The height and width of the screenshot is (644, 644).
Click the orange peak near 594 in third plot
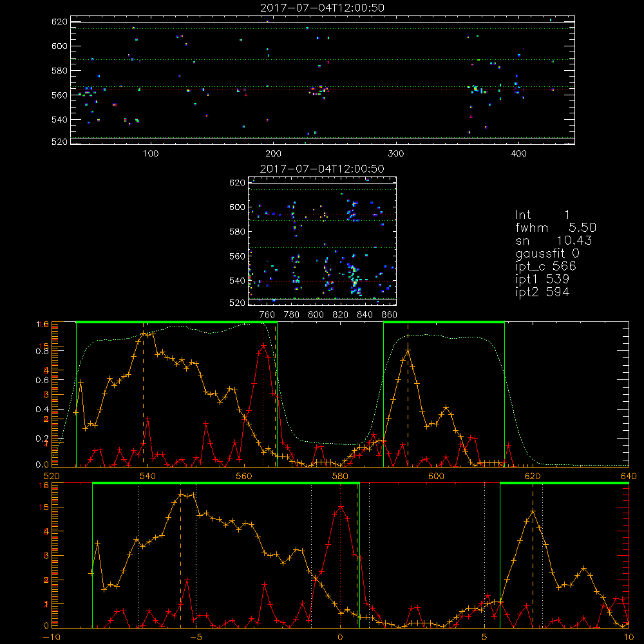pyautogui.click(x=408, y=351)
